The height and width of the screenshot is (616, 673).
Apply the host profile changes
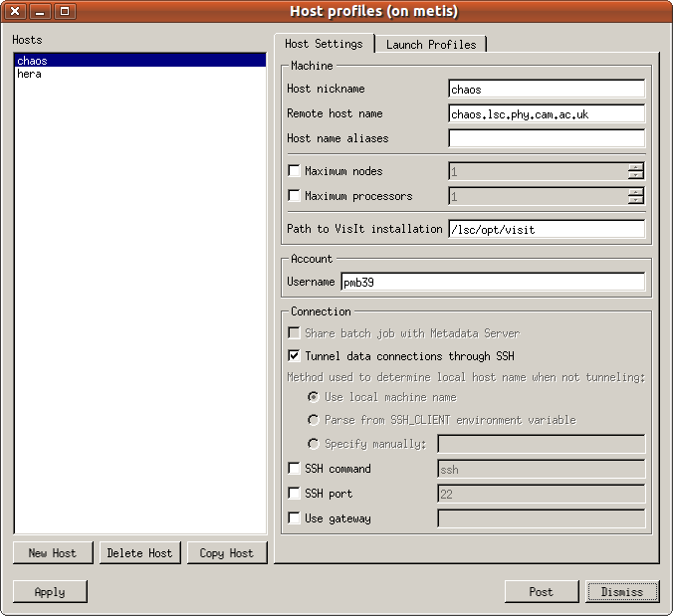coord(50,592)
